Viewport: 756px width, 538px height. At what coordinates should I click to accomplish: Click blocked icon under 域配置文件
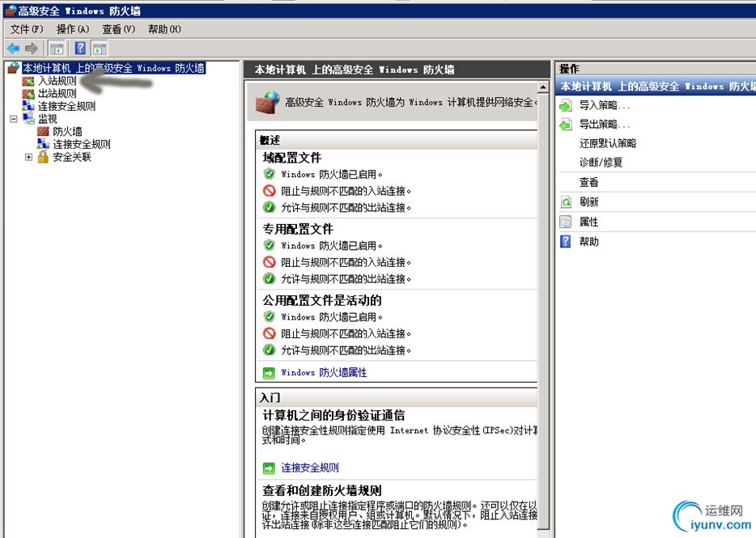click(269, 191)
